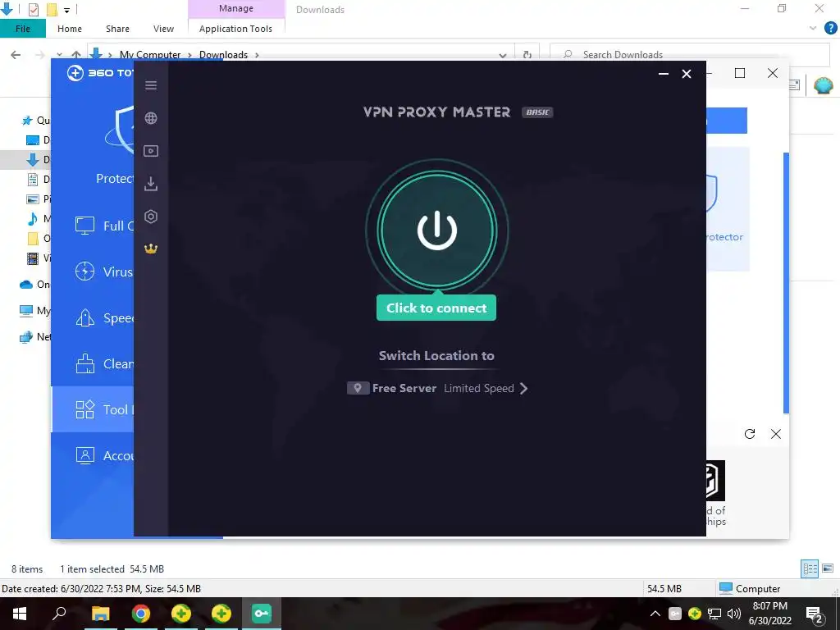Click the location pin icon beside Free Server
840x630 pixels.
tap(358, 388)
